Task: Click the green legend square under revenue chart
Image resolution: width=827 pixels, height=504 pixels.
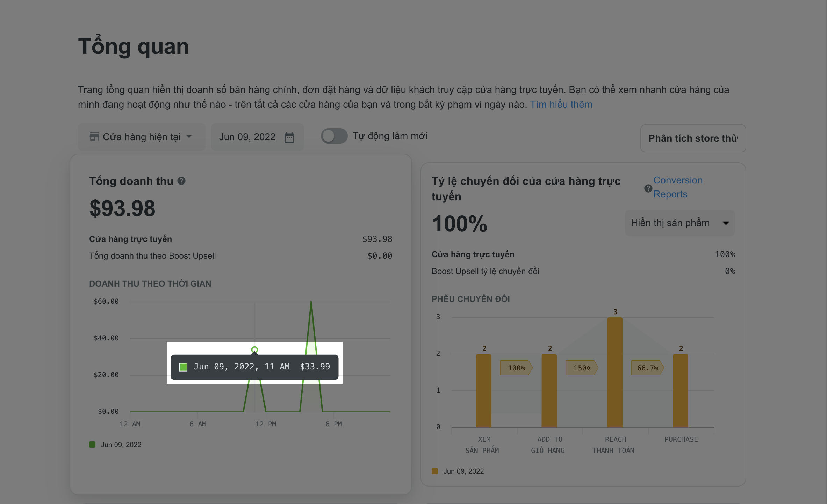Action: pyautogui.click(x=92, y=444)
